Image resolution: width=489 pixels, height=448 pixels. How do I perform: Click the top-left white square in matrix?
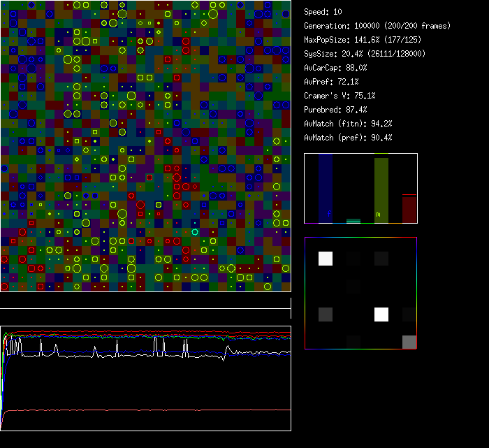(x=326, y=259)
